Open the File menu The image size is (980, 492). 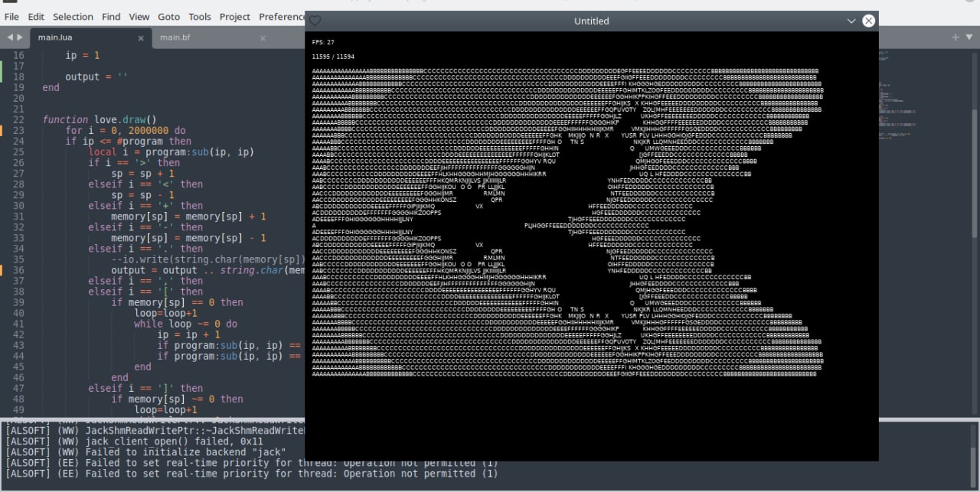[11, 16]
